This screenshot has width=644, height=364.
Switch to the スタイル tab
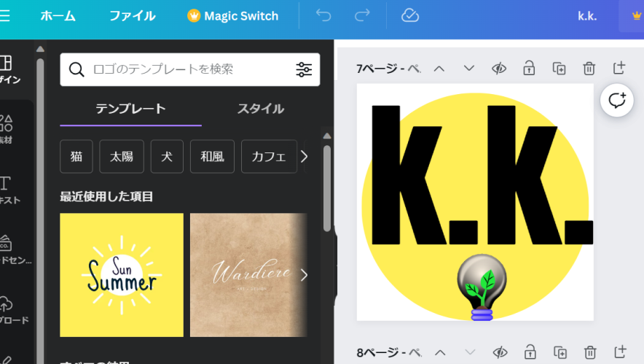point(260,109)
